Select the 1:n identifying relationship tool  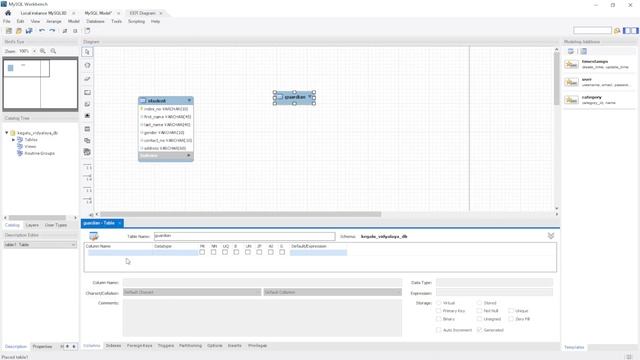tap(88, 200)
